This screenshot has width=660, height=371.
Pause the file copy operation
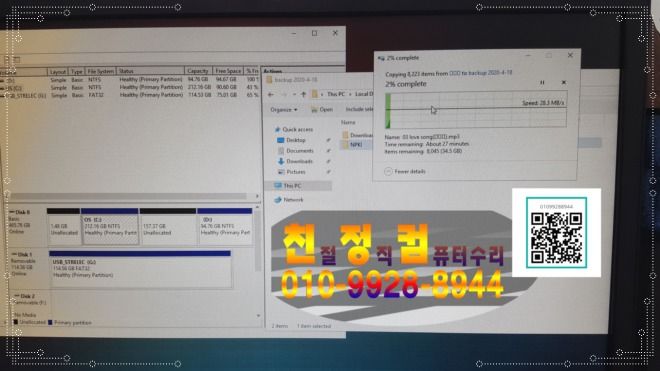click(542, 83)
